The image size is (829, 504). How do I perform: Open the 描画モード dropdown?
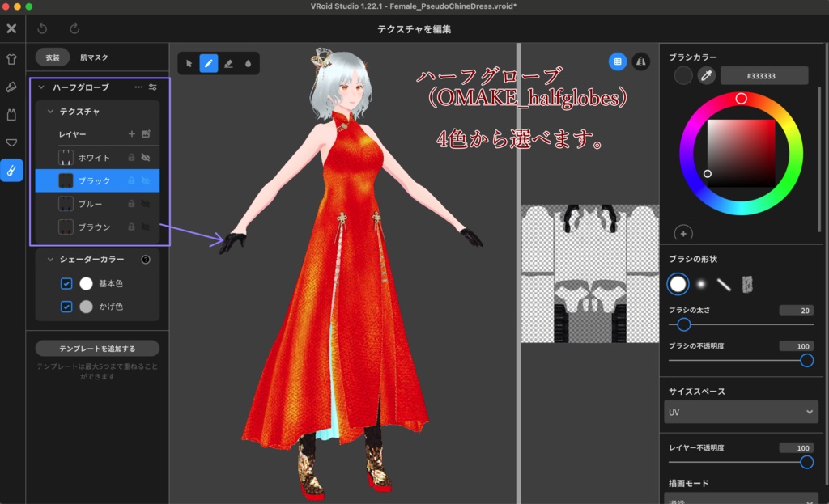[741, 499]
